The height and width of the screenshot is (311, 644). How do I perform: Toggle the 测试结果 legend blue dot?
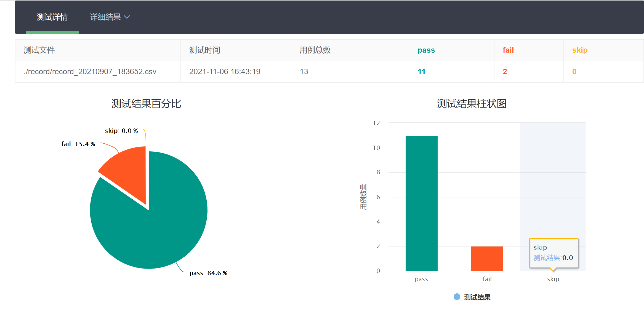click(x=457, y=297)
